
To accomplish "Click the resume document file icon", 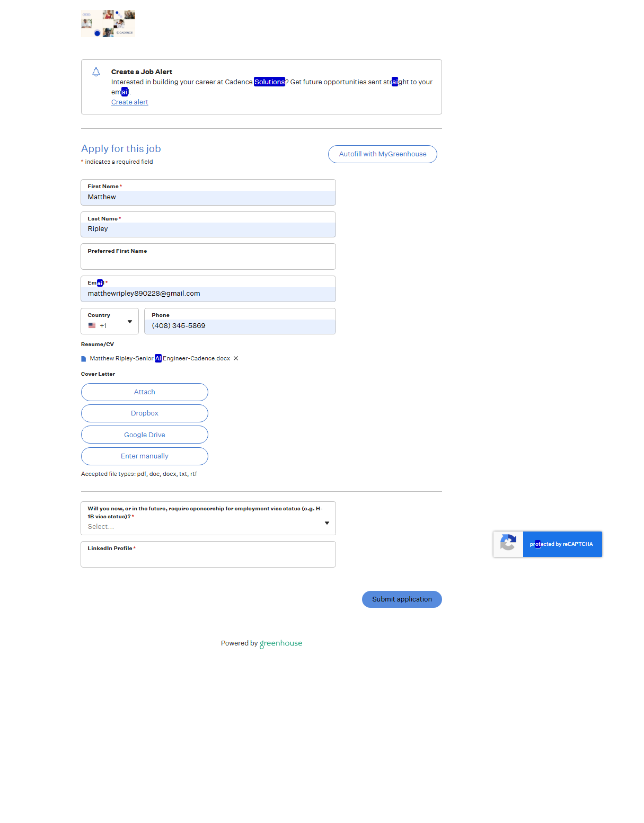I will tap(84, 359).
